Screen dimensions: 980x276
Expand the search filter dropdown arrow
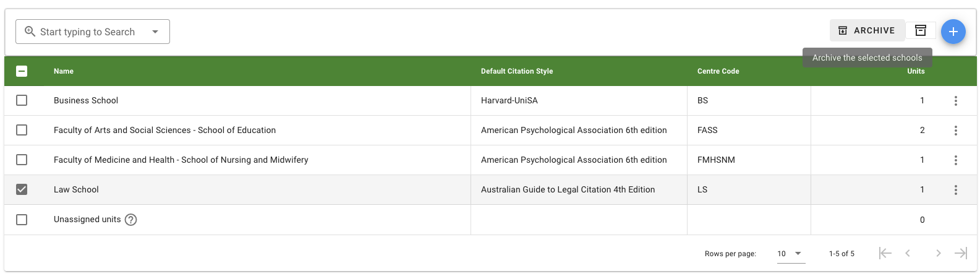point(155,32)
